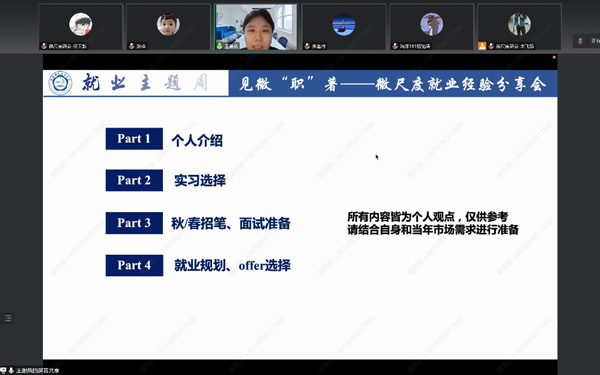Click green mic icon on the speaking woman's tile
The image size is (600, 375).
[x=220, y=46]
